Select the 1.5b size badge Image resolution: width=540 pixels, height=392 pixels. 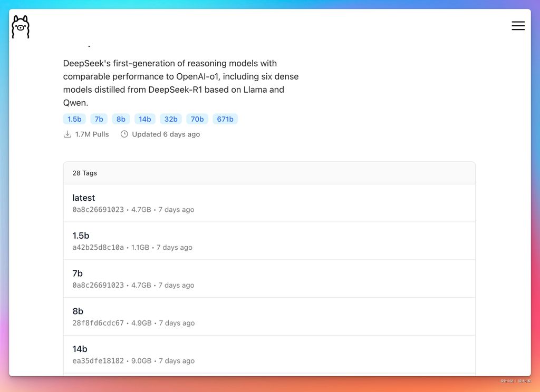[x=74, y=119]
